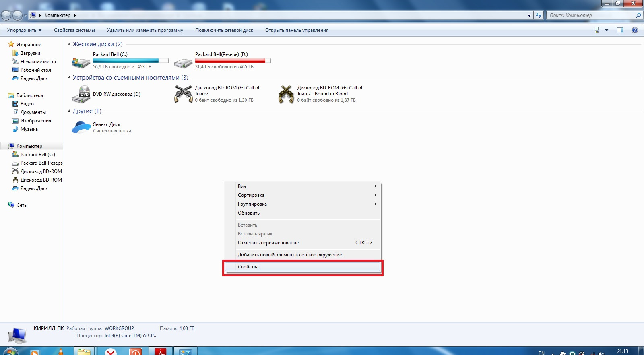Choose Обновить from the context menu

pos(302,213)
